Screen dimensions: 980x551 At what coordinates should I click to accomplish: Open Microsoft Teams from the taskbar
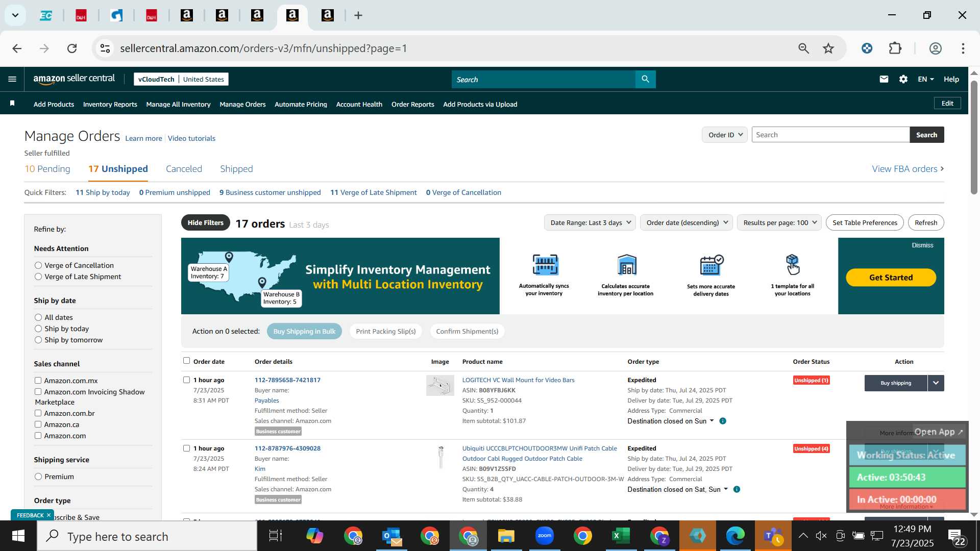[773, 536]
